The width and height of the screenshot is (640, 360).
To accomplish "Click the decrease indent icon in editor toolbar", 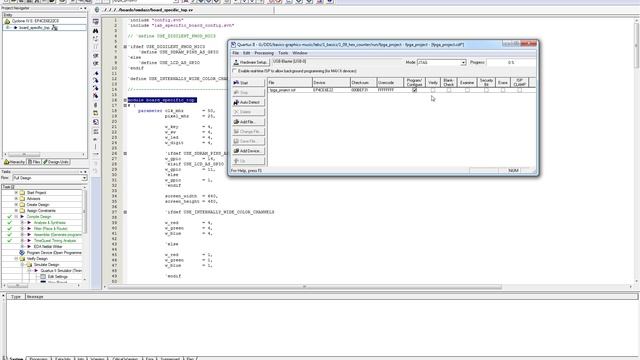I will tap(96, 63).
